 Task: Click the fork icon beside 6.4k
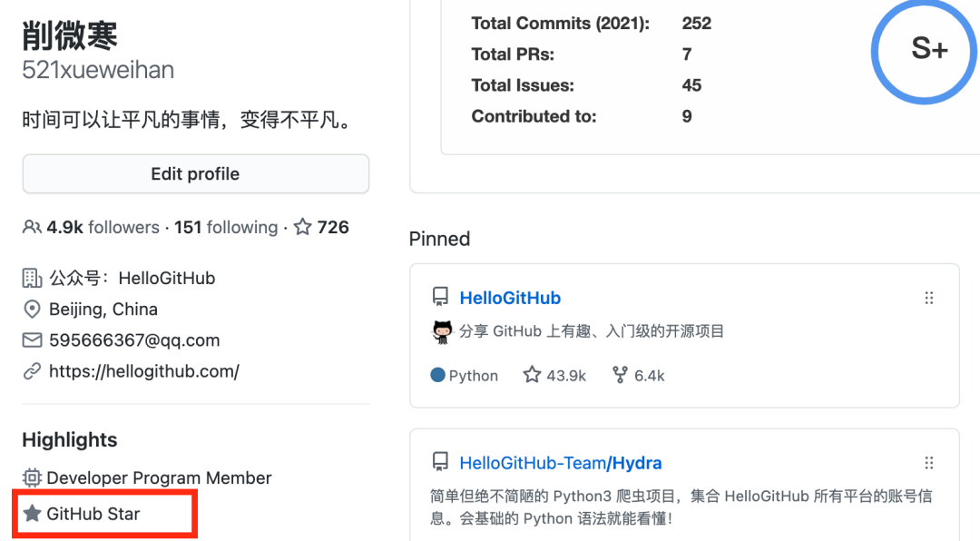tap(620, 375)
